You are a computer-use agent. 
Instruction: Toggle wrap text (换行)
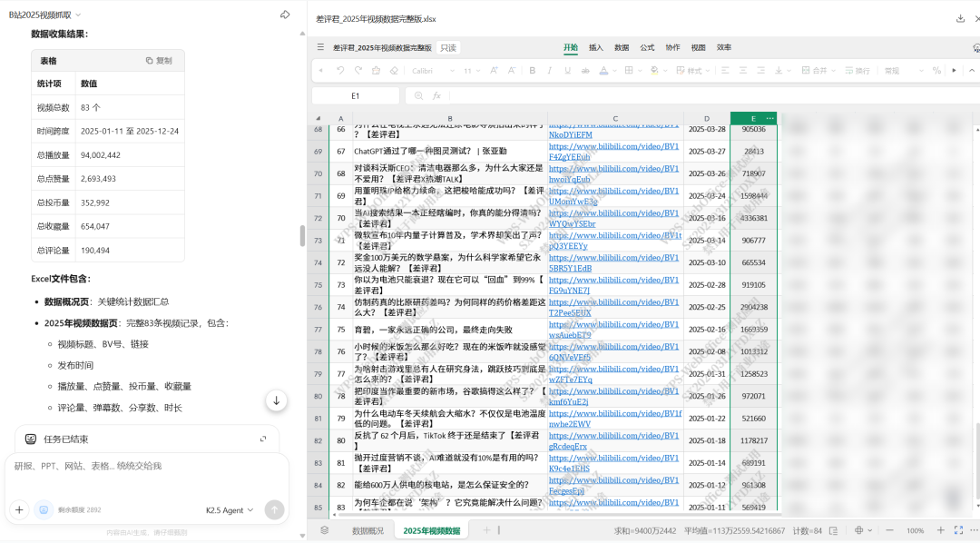[857, 71]
